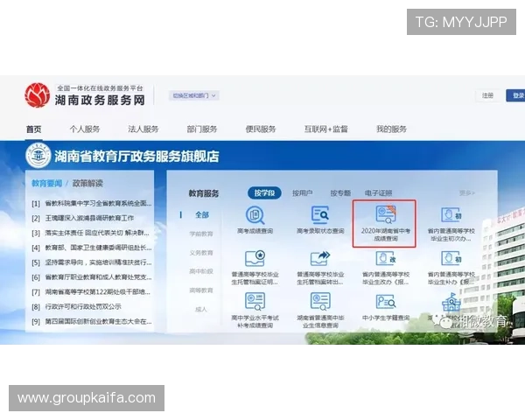Open 普通高等学校毕业生托管档案转出 icon

tap(320, 258)
